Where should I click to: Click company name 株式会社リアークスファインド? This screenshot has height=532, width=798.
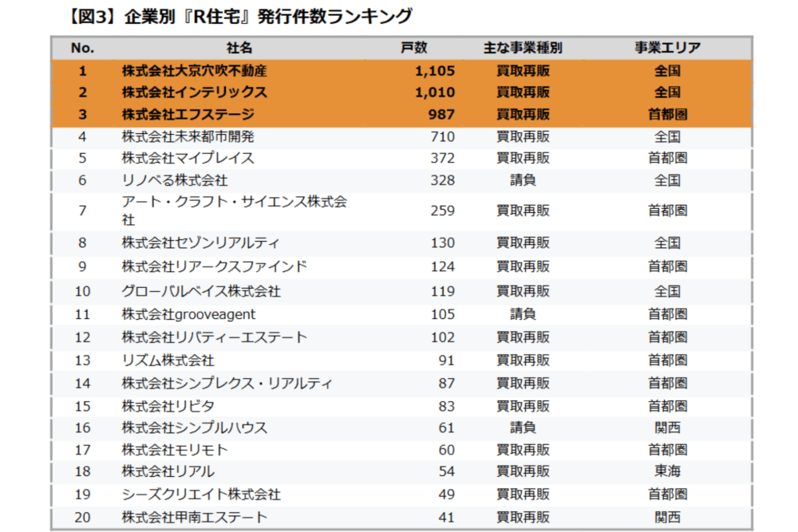[214, 266]
